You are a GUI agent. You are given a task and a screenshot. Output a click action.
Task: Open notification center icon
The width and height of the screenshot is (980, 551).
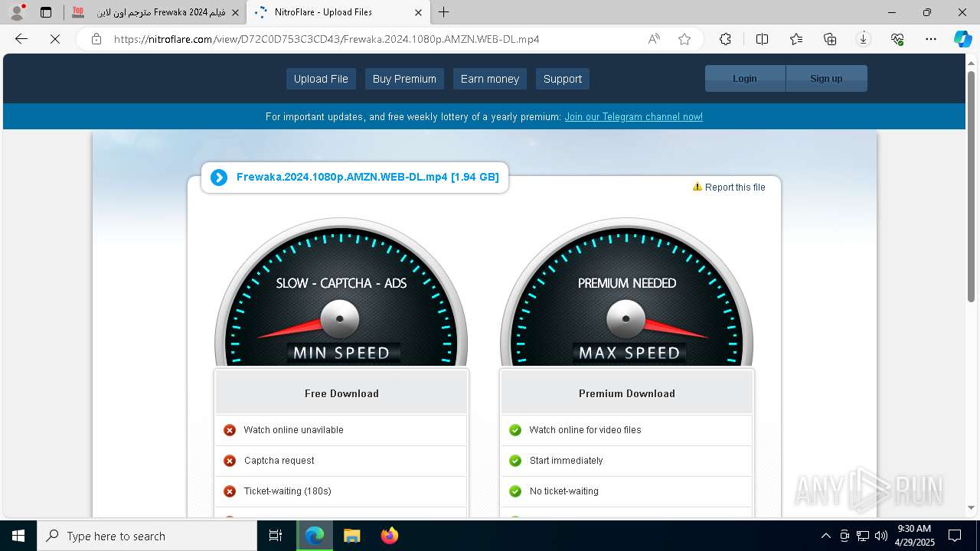point(955,536)
